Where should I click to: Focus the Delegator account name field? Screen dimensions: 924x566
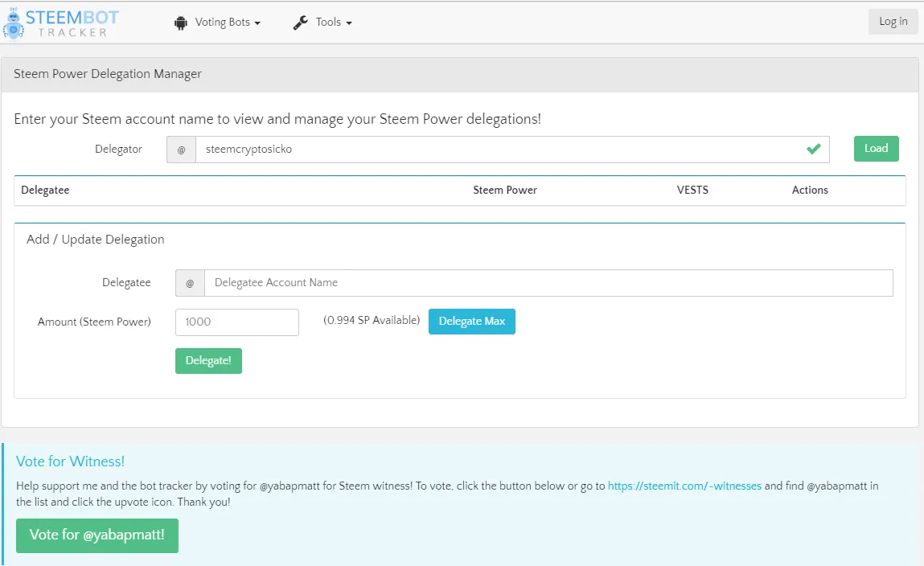click(x=513, y=150)
